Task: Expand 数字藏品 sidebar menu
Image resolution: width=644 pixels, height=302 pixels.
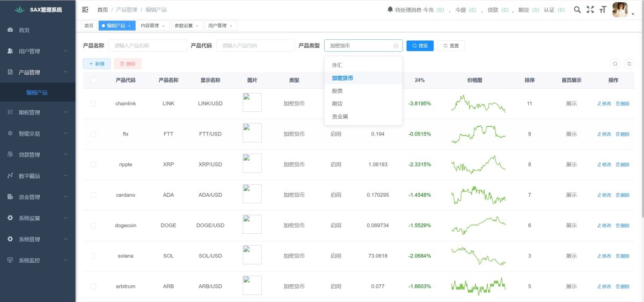Action: (38, 176)
